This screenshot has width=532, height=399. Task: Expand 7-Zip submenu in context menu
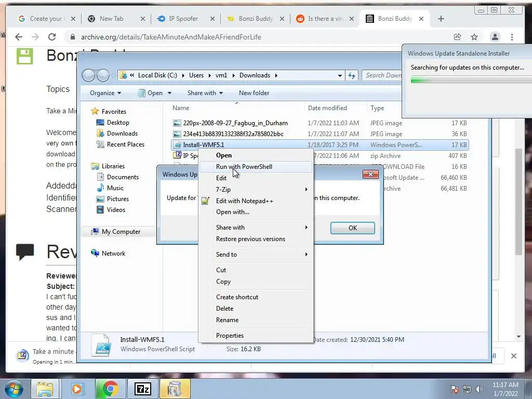click(x=306, y=189)
